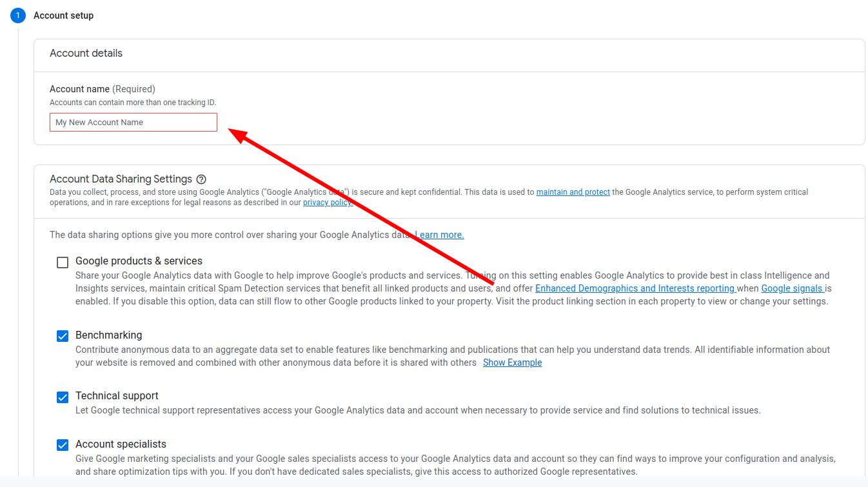
Task: Click the step 1 Account setup indicator
Action: point(17,14)
